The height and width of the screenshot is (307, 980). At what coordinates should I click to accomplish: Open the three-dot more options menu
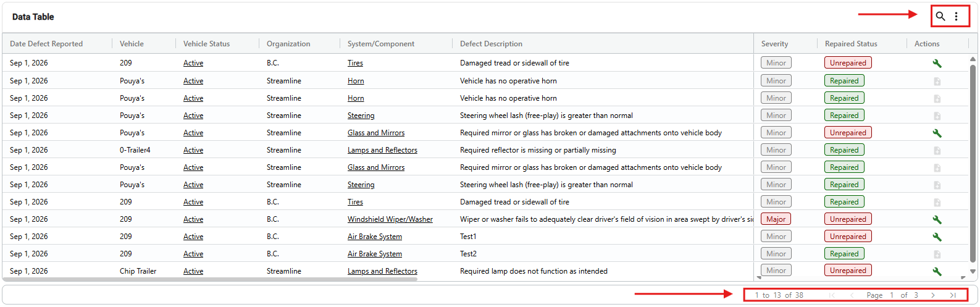(x=957, y=17)
